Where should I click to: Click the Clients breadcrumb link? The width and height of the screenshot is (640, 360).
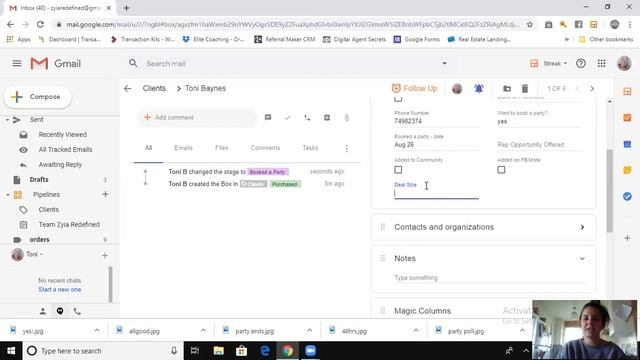[x=154, y=88]
